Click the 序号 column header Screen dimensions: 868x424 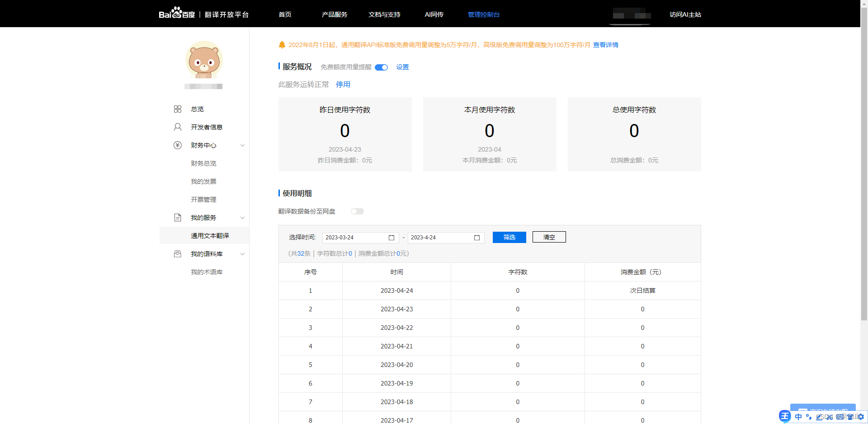(x=311, y=272)
